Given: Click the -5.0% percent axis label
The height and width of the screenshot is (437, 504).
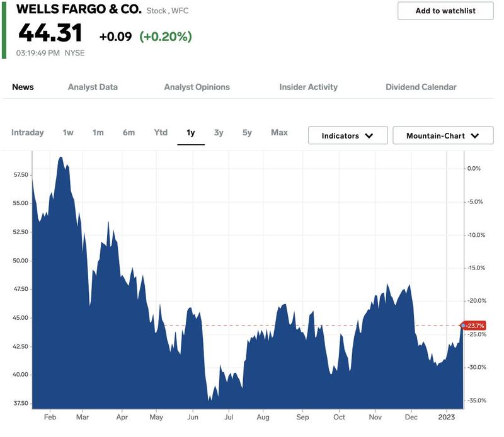Looking at the screenshot, I should [x=475, y=201].
